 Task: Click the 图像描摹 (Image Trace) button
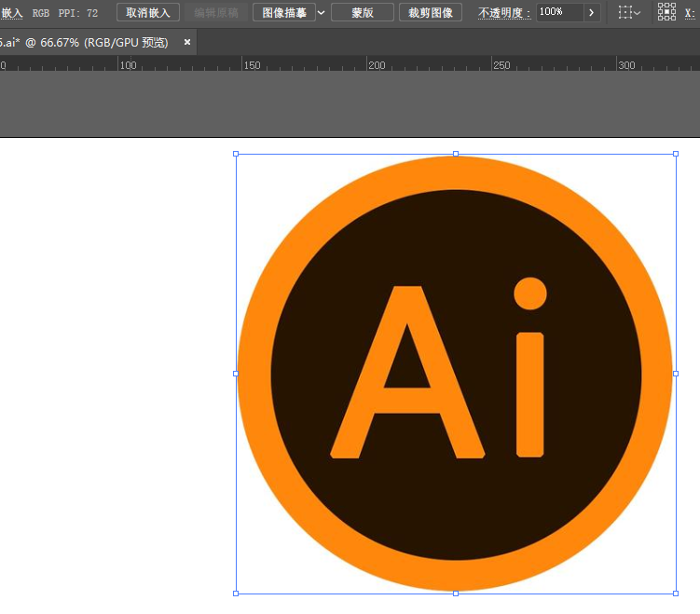(x=284, y=12)
